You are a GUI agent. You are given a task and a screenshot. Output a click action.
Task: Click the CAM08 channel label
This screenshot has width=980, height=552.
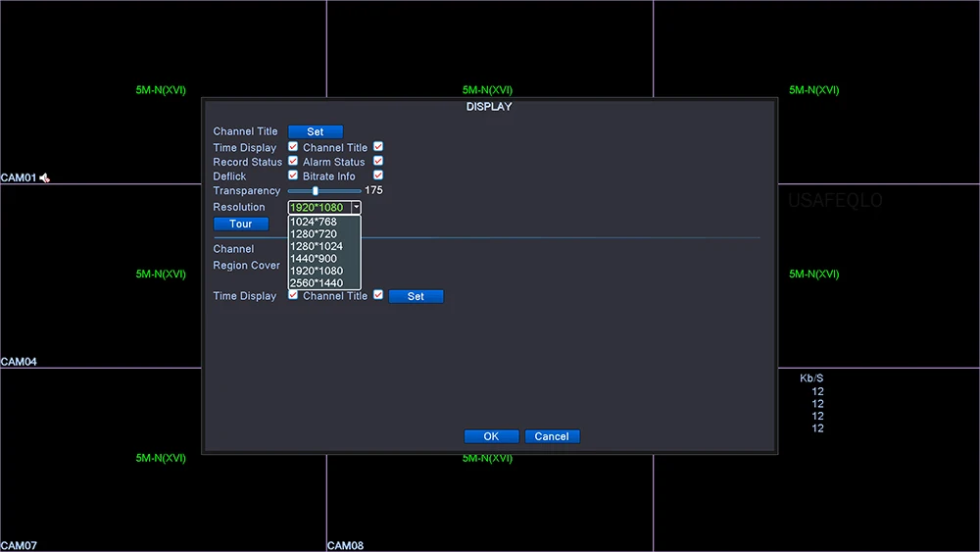tap(345, 545)
